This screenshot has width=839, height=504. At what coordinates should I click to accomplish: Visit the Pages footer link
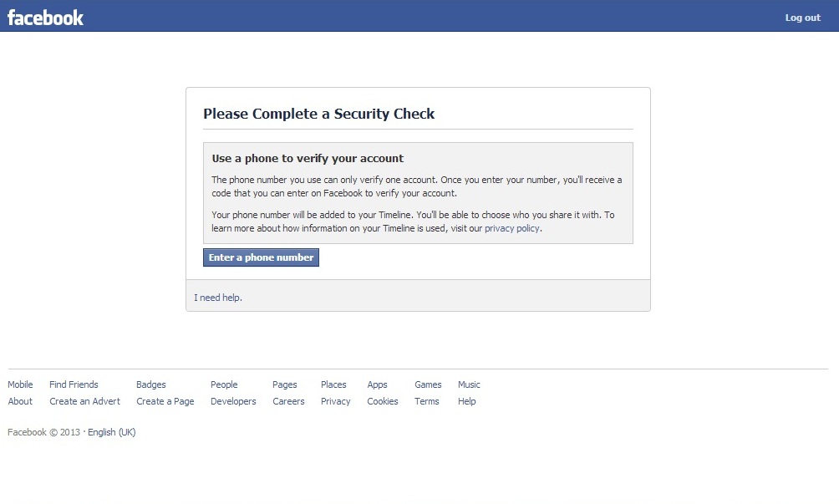(285, 384)
